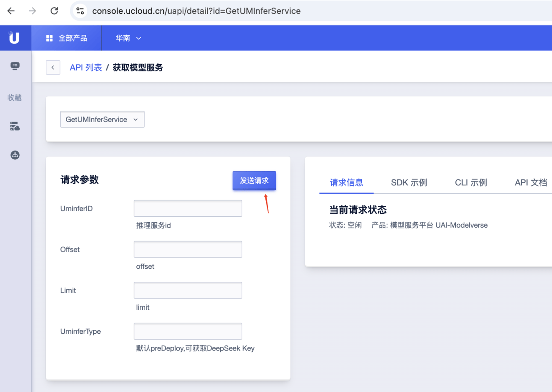Image resolution: width=552 pixels, height=392 pixels.
Task: Open the GetUMInferService API dropdown
Action: (x=102, y=119)
